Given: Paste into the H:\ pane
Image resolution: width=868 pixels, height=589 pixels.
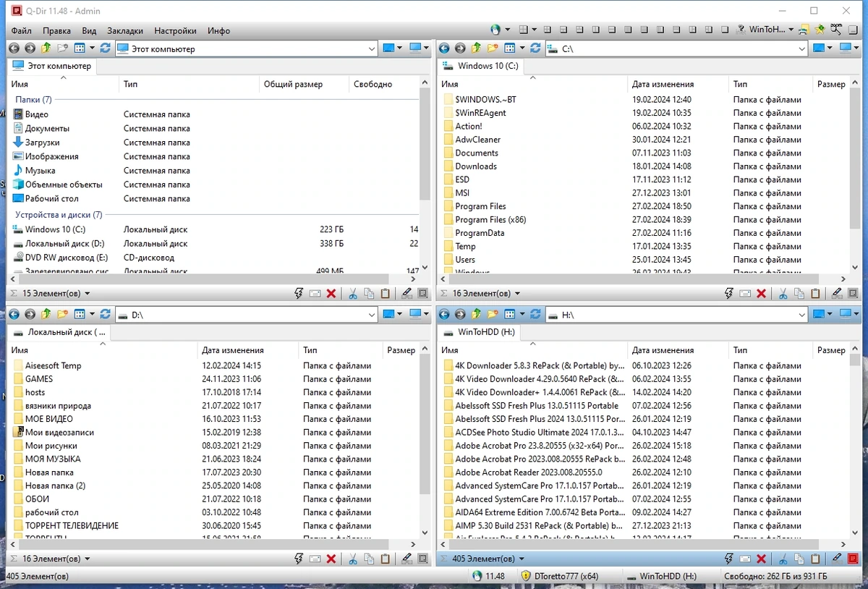Looking at the screenshot, I should (815, 559).
